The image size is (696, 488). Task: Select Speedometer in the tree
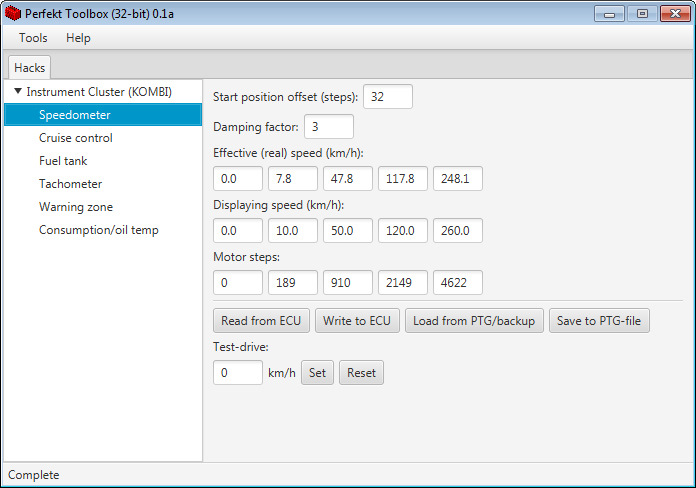74,115
